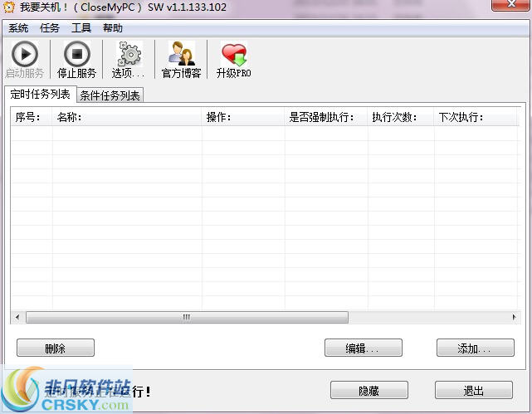Image resolution: width=532 pixels, height=414 pixels.
Task: Open the System (系统) menu
Action: click(x=19, y=28)
